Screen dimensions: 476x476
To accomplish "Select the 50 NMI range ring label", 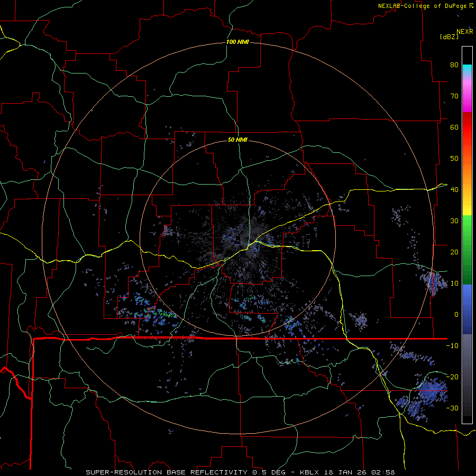I will click(x=237, y=140).
